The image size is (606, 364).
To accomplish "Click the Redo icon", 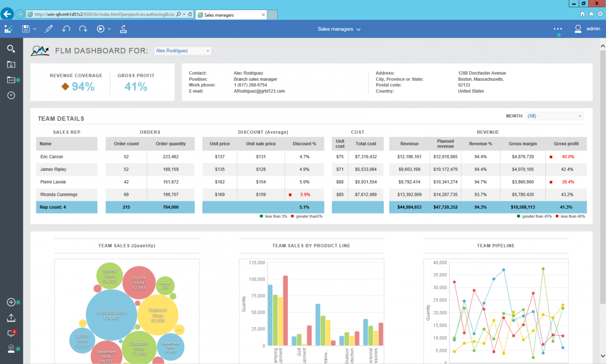I will (82, 29).
